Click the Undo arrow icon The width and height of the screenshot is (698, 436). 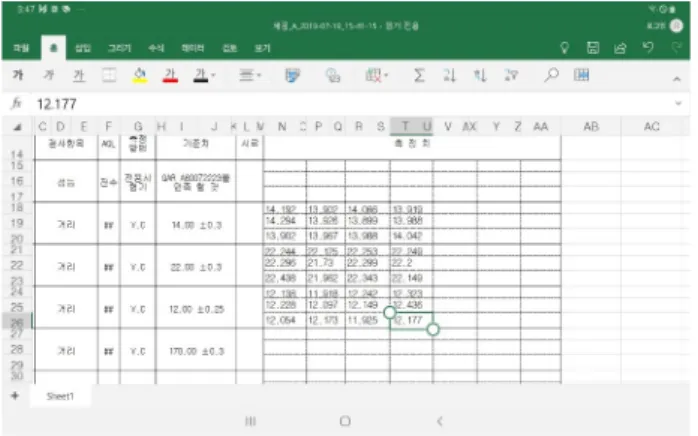coord(648,47)
